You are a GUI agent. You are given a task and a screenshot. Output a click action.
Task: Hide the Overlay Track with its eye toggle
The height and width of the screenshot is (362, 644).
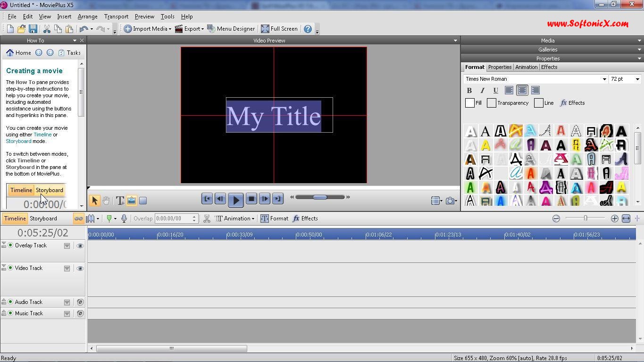pyautogui.click(x=80, y=245)
